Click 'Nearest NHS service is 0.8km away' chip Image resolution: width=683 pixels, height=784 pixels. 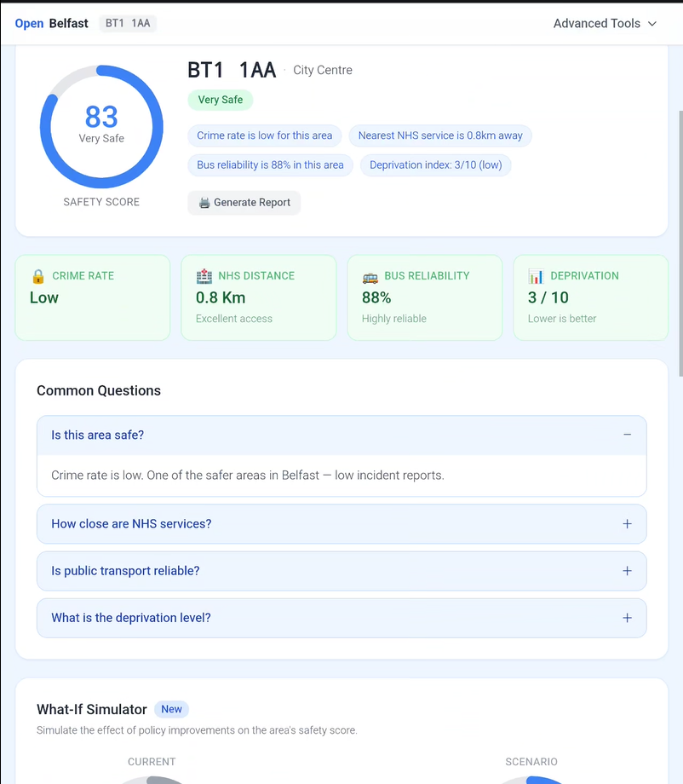[440, 135]
